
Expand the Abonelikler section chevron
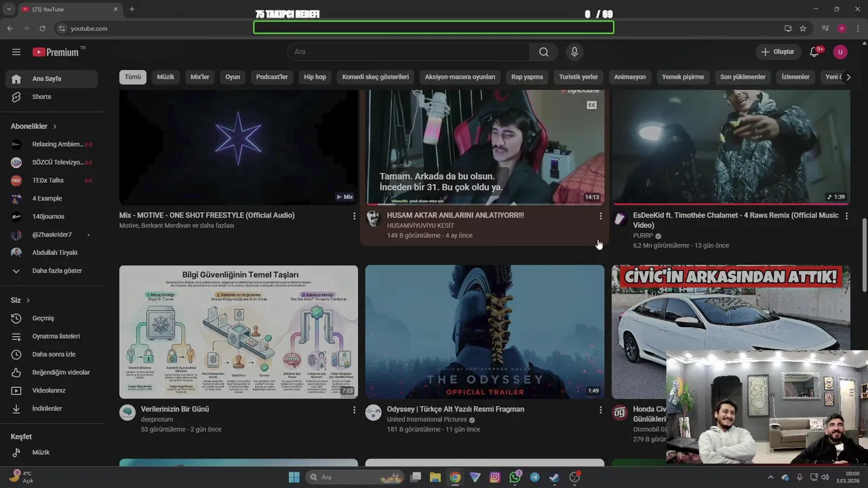click(x=55, y=127)
